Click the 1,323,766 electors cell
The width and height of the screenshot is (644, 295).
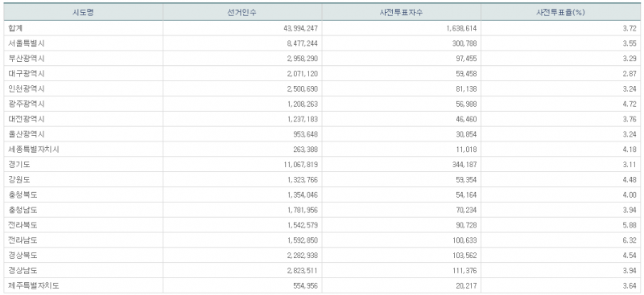click(303, 180)
